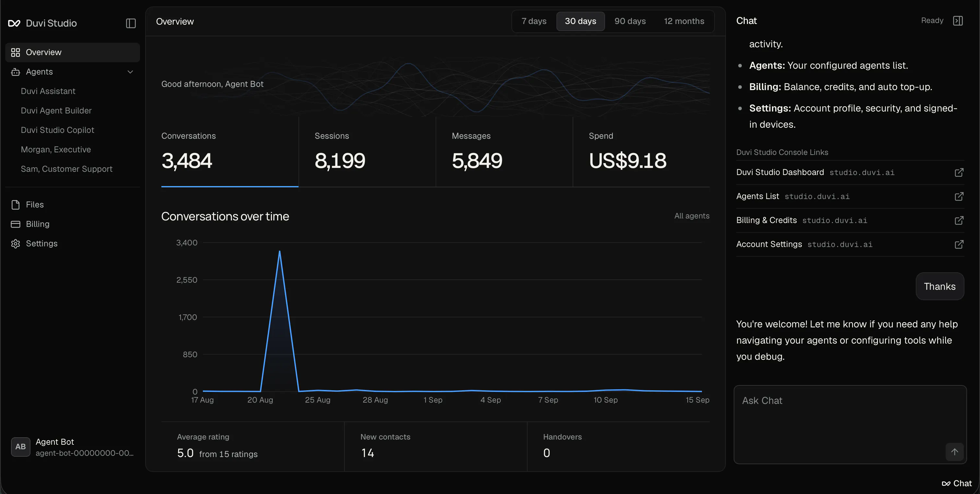Open the Billing & Credits link

(850, 220)
